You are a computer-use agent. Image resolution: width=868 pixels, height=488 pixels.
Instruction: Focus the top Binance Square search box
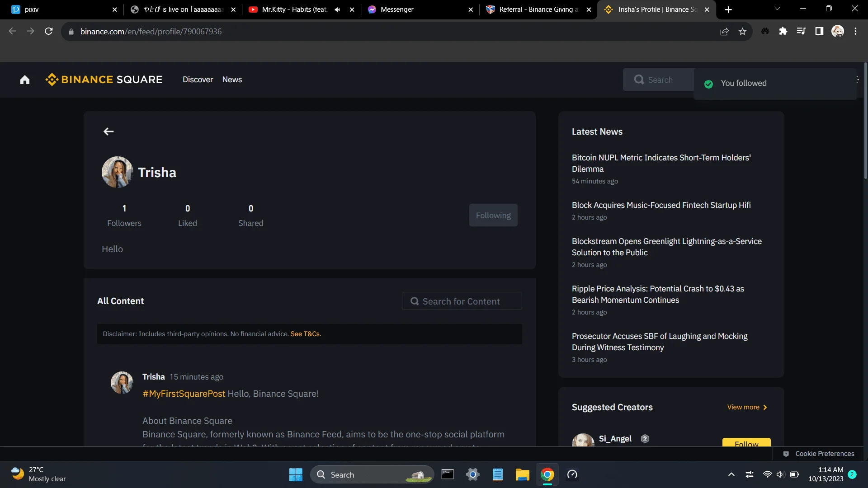(658, 80)
